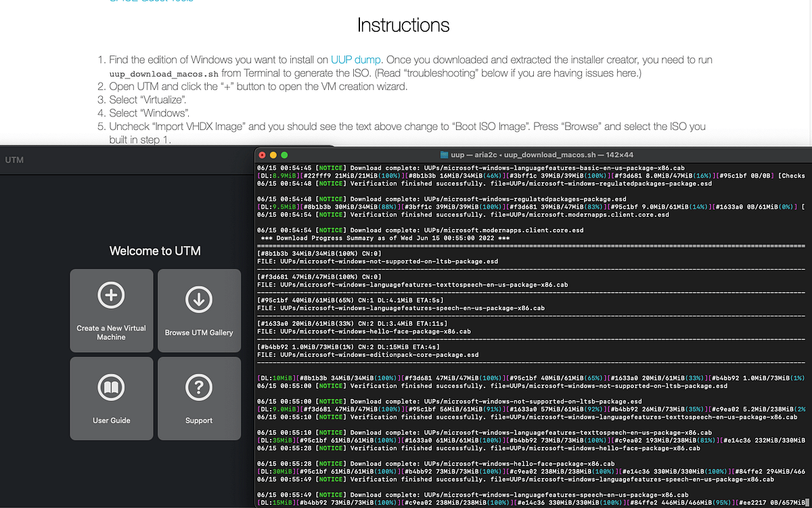The height and width of the screenshot is (508, 812).
Task: Close the Terminal window with red button
Action: pyautogui.click(x=263, y=154)
